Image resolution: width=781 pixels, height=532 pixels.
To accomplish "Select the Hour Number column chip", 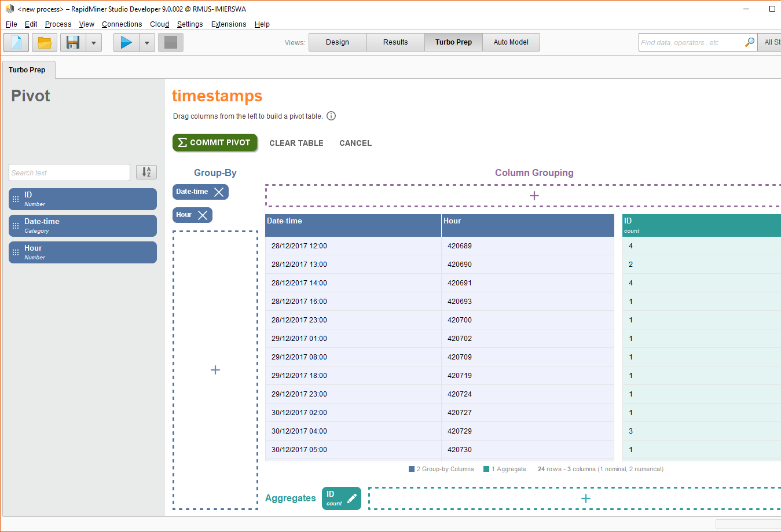I will click(83, 252).
